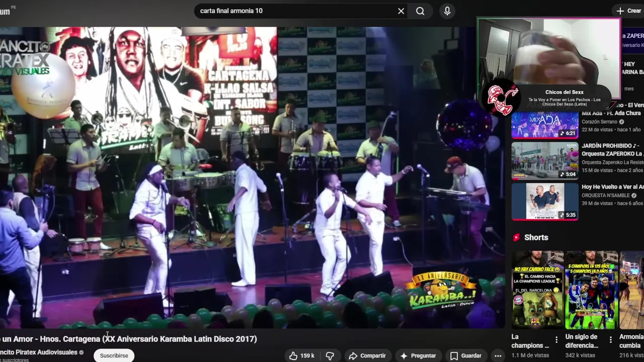Open options menu for 'Un siglo de diferencia' Short
The height and width of the screenshot is (362, 644).
pyautogui.click(x=610, y=340)
